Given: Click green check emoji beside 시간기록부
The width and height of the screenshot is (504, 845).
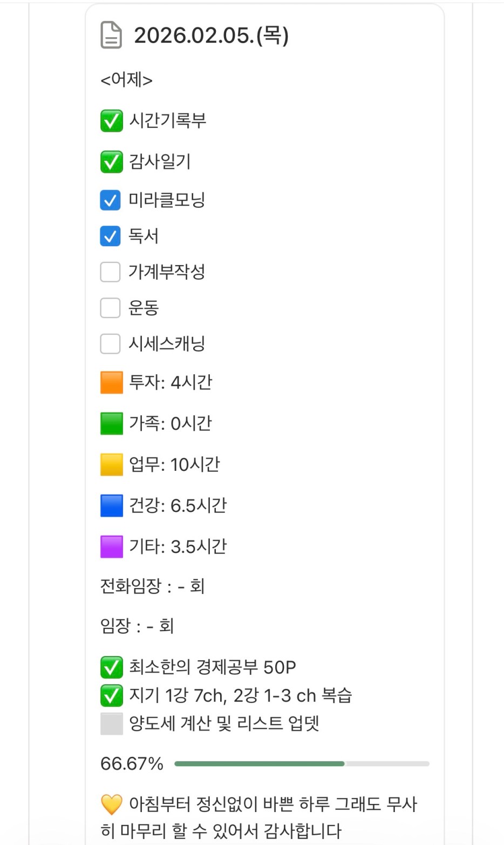Looking at the screenshot, I should click(111, 120).
